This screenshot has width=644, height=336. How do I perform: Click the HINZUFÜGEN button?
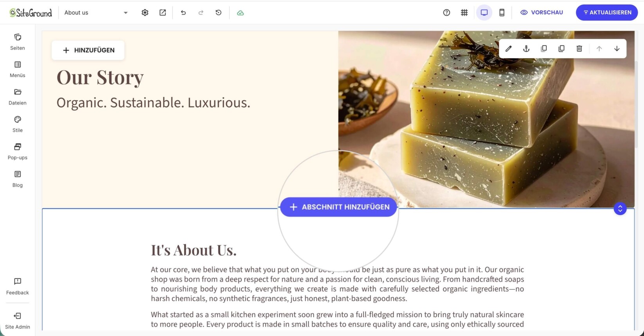(88, 50)
